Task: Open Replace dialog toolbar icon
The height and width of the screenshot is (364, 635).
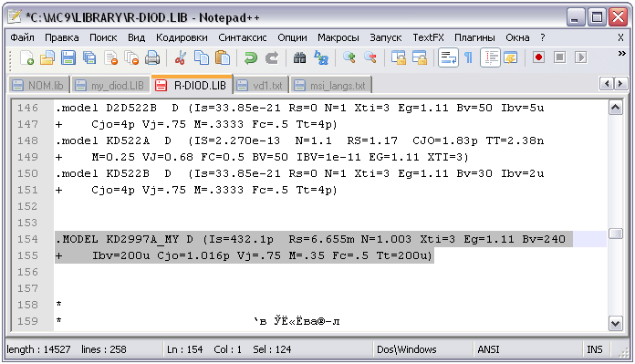Action: (x=321, y=57)
